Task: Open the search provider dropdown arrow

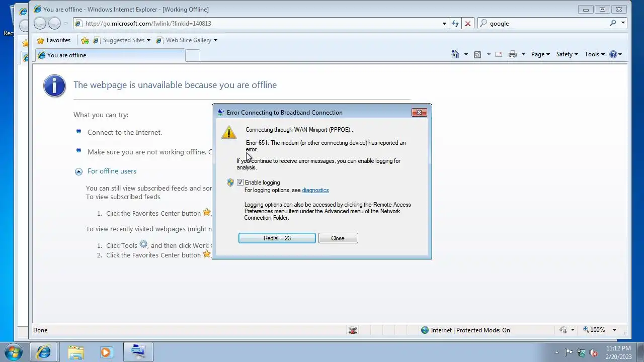Action: tap(623, 23)
